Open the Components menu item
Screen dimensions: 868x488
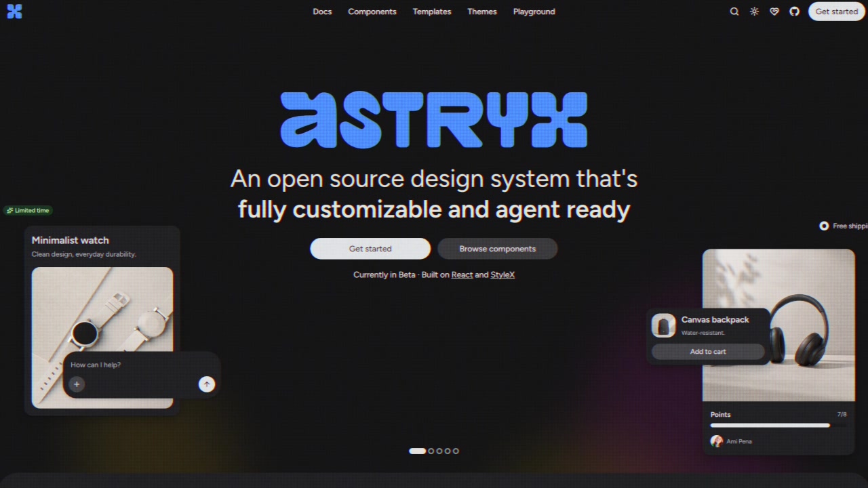[x=372, y=12]
